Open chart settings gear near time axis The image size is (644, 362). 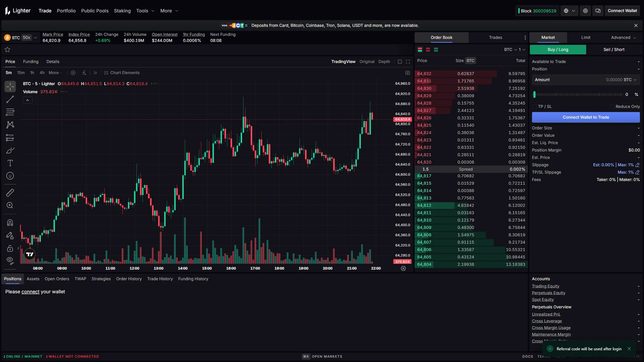(x=404, y=268)
